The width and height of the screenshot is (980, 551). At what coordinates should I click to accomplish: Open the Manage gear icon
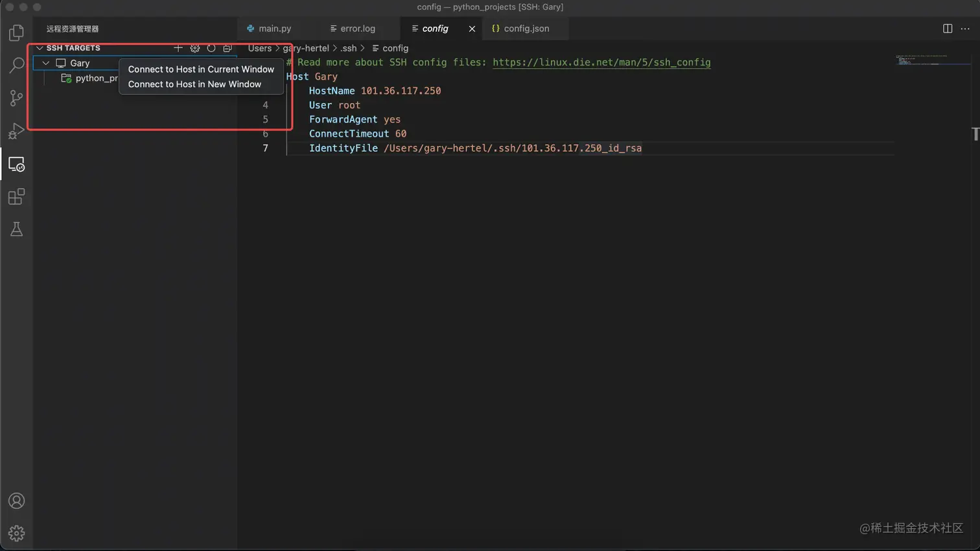pos(17,533)
